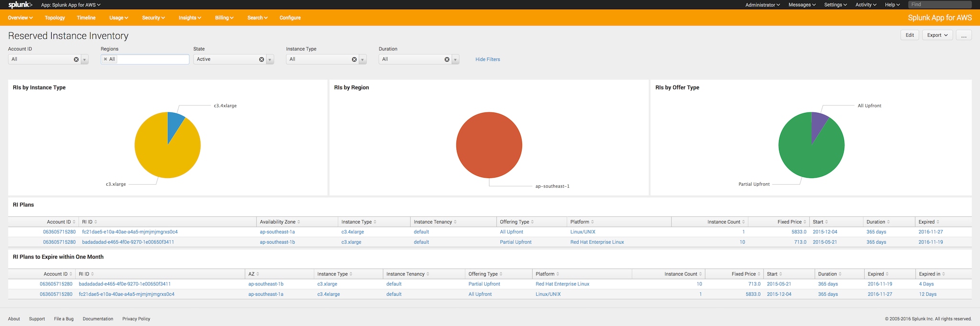Open the Export dropdown button
980x326 pixels.
(937, 35)
